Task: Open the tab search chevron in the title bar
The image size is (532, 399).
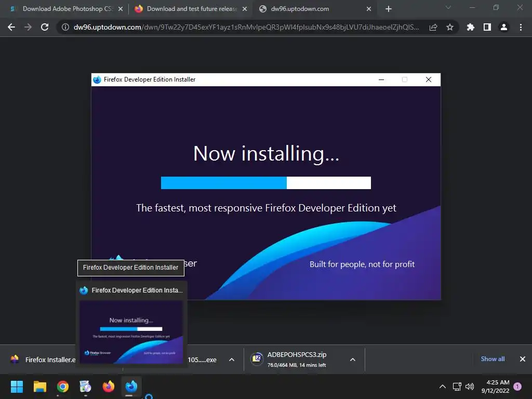Action: tap(448, 7)
